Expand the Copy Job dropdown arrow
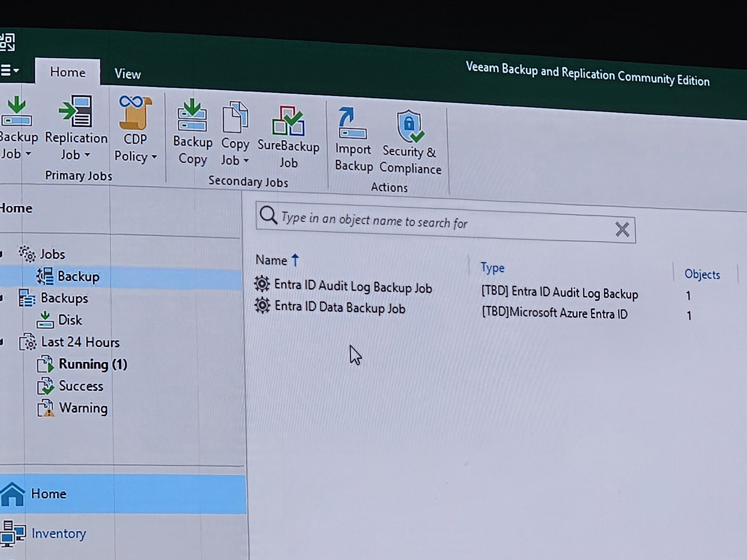 (x=246, y=161)
